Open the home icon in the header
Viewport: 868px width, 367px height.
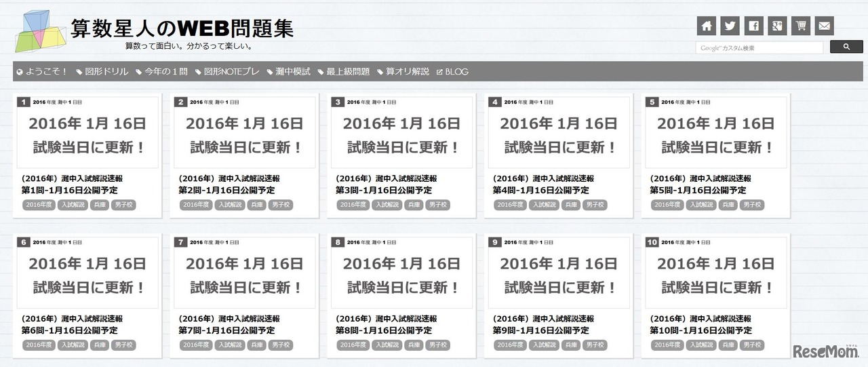(x=707, y=26)
